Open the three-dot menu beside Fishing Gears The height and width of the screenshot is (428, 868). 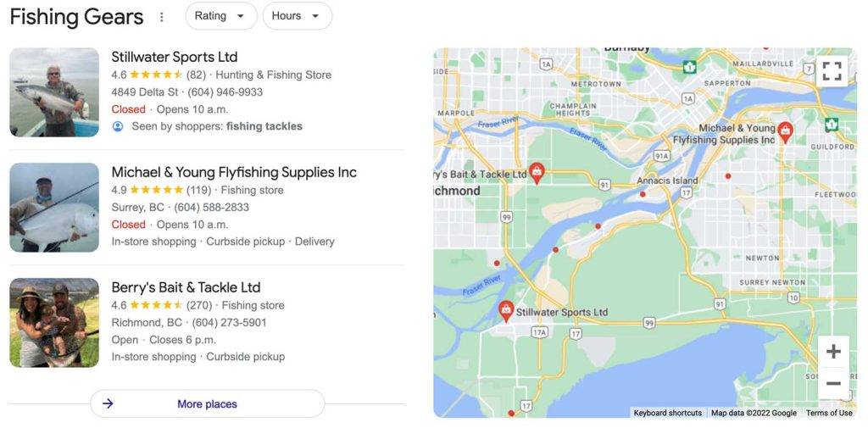click(x=162, y=17)
